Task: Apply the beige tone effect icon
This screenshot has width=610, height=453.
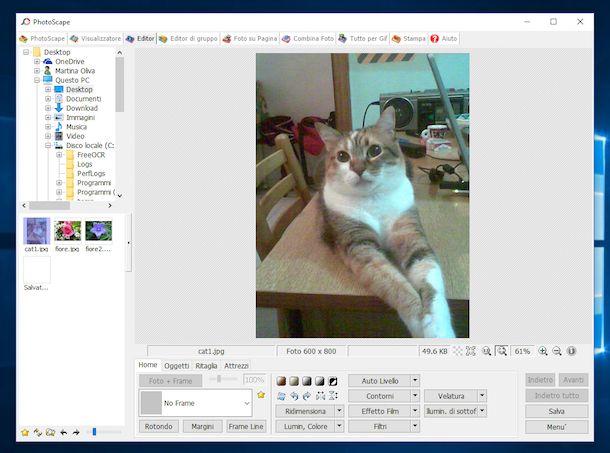Action: (294, 381)
